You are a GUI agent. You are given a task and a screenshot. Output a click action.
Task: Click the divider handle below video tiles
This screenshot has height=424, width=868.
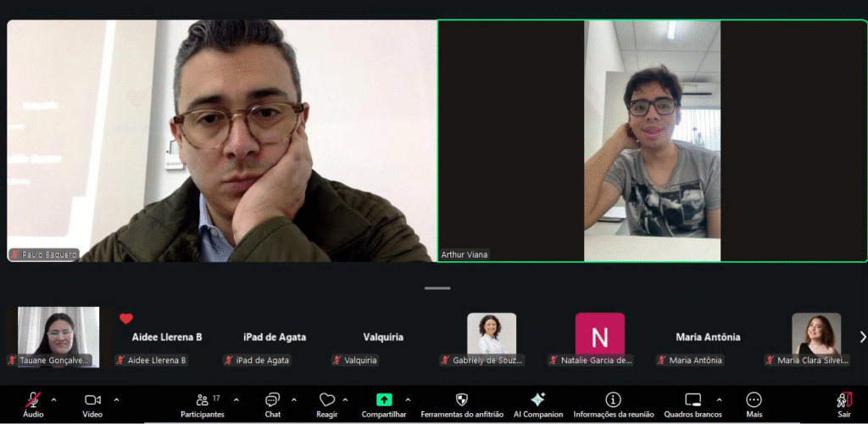(437, 288)
